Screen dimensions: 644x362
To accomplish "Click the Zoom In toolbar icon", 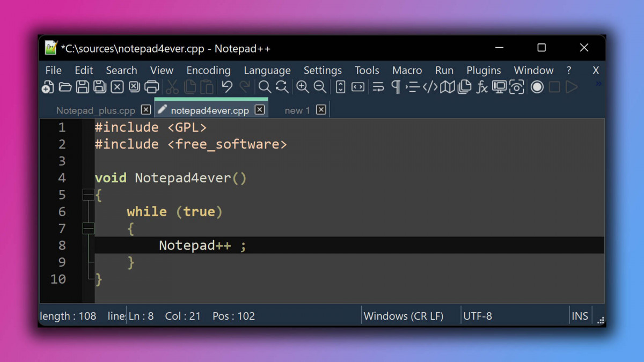I will [303, 87].
